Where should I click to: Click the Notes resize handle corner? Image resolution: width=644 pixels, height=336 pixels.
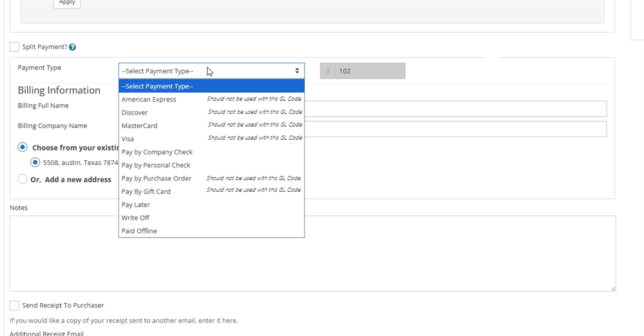[613, 288]
